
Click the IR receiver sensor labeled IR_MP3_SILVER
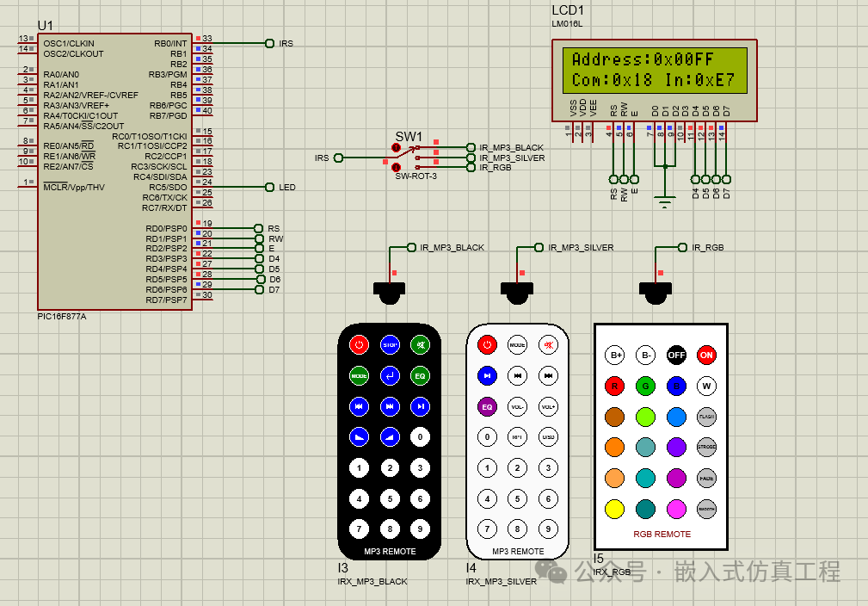[x=517, y=293]
